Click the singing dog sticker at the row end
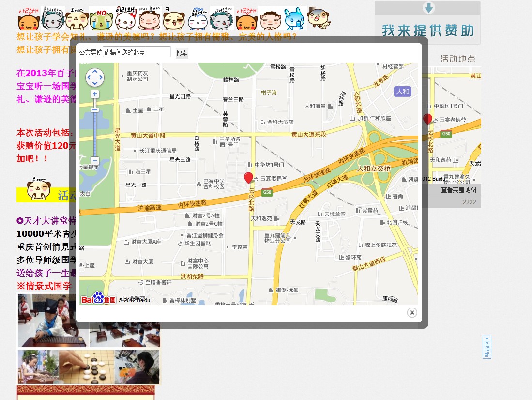532x400 pixels. (319, 19)
